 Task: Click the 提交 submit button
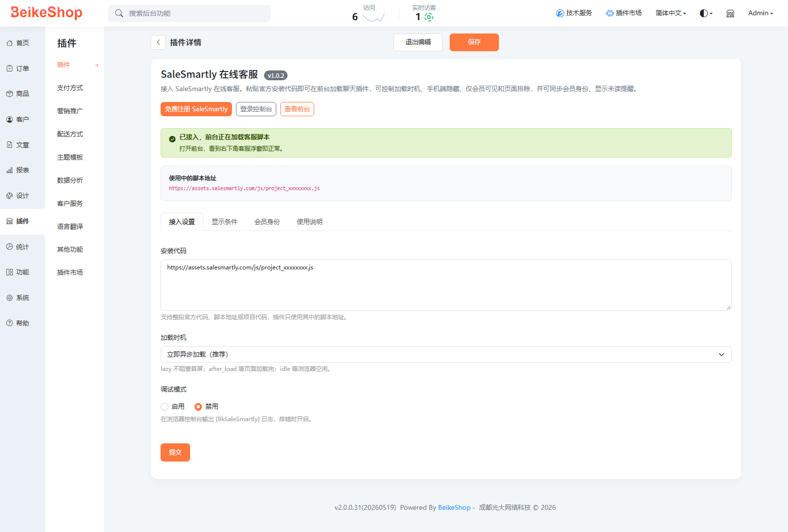175,453
